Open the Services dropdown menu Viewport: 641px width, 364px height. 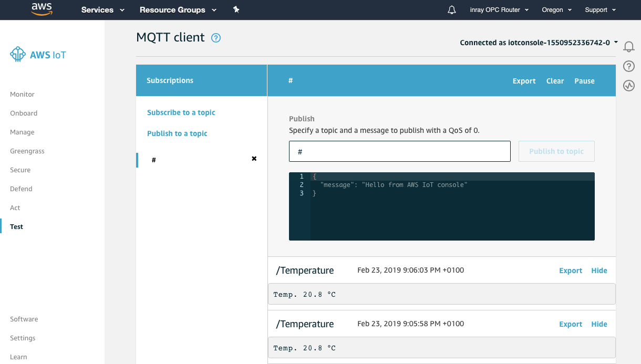pyautogui.click(x=103, y=10)
